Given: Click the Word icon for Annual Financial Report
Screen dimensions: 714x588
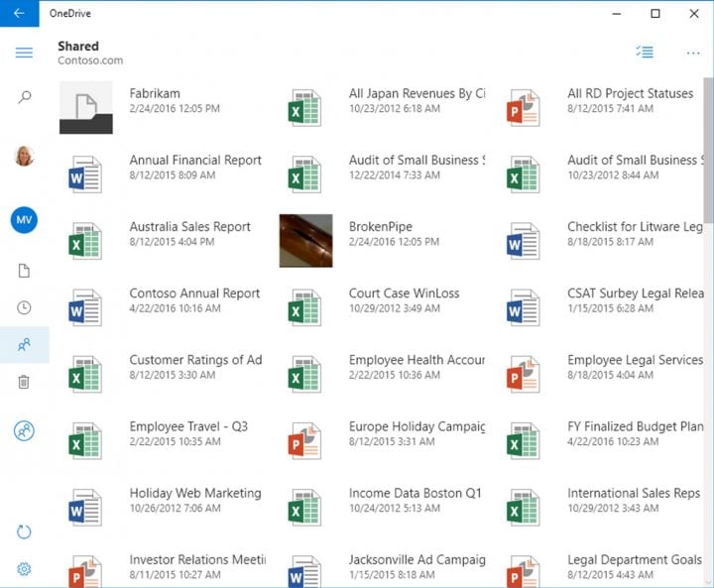Looking at the screenshot, I should (85, 175).
